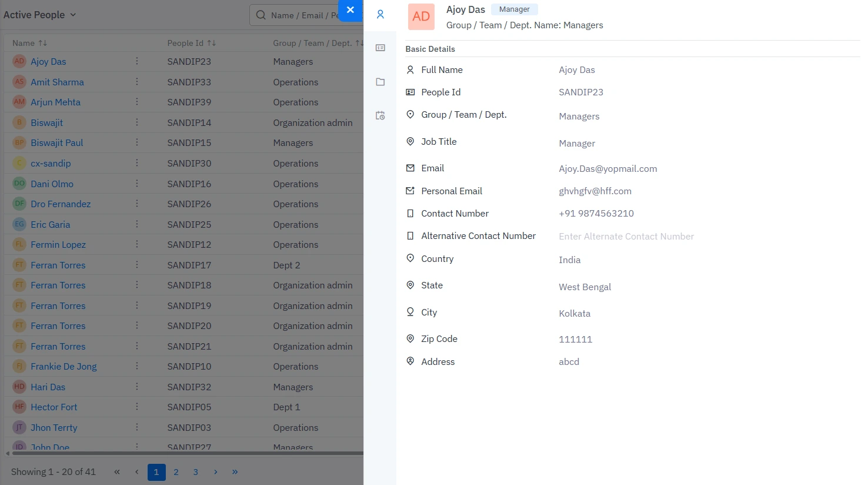
Task: Close the details panel with X button
Action: [350, 10]
